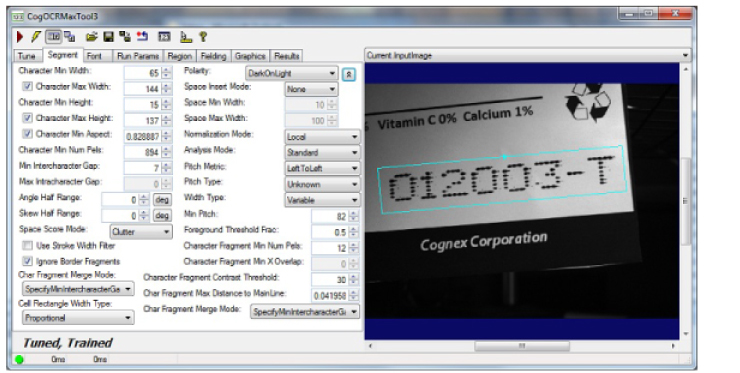The width and height of the screenshot is (740, 373).
Task: Click the Tuned, Trained status text
Action: click(68, 343)
